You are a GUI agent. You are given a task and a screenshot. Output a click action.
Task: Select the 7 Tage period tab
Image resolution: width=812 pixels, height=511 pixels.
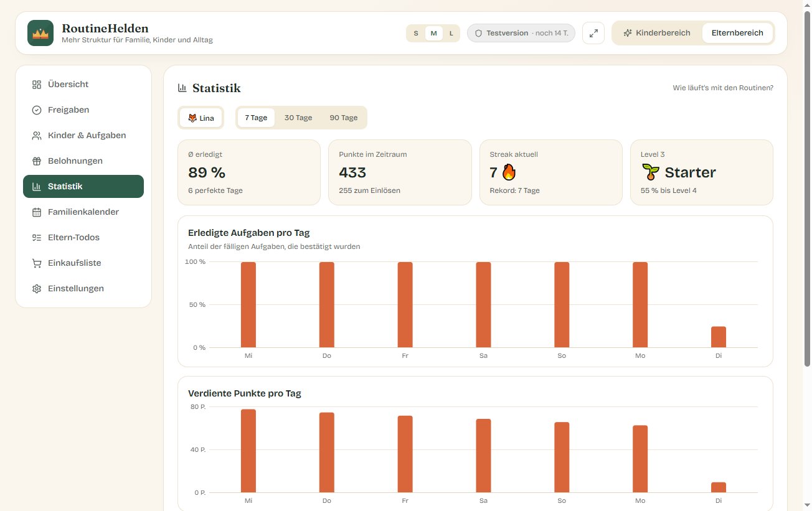pyautogui.click(x=256, y=118)
